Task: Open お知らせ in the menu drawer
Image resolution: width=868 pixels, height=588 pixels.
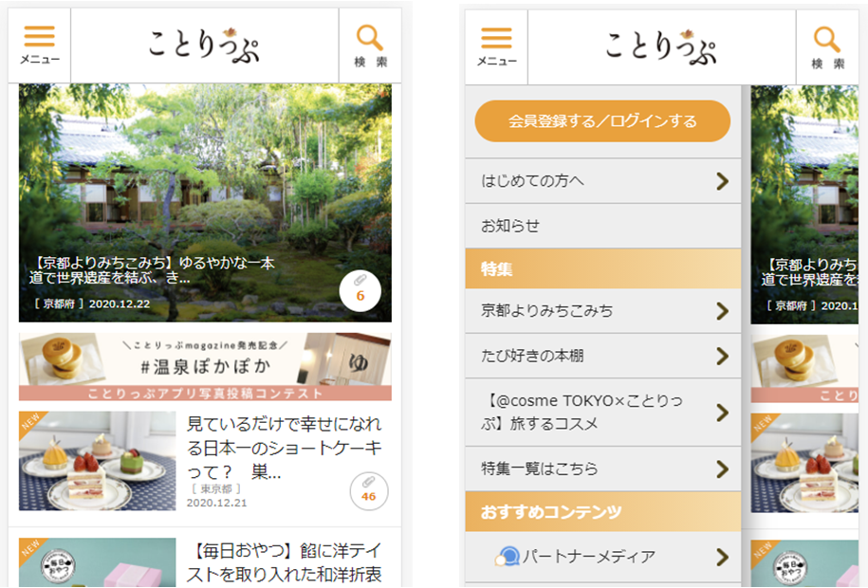Action: (x=602, y=226)
